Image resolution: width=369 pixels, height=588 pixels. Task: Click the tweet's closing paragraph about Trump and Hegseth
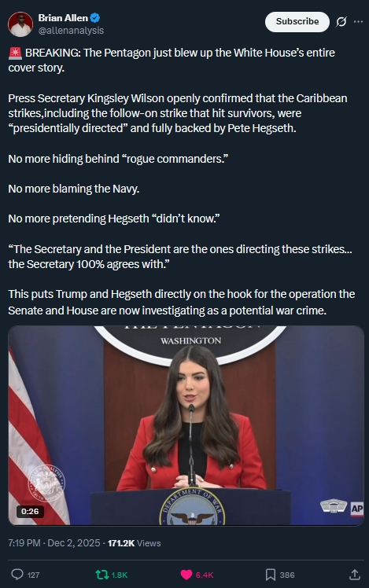tap(181, 302)
